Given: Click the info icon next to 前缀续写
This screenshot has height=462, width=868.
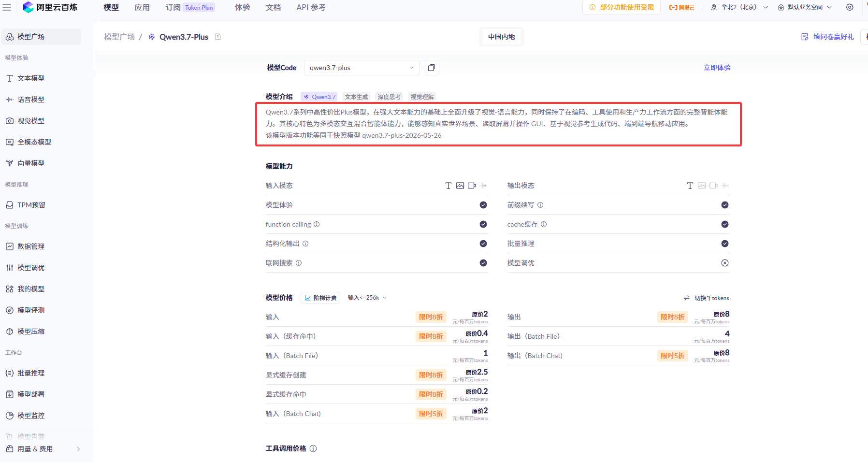Looking at the screenshot, I should 540,205.
